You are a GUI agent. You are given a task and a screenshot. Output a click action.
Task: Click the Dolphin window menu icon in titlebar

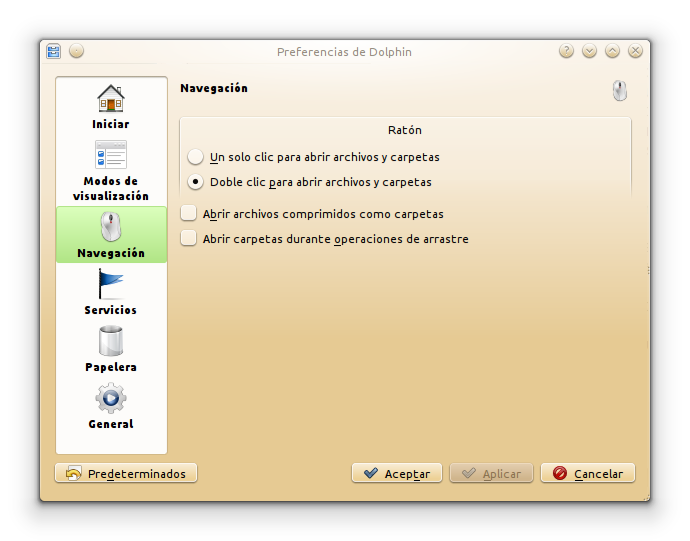click(x=54, y=52)
